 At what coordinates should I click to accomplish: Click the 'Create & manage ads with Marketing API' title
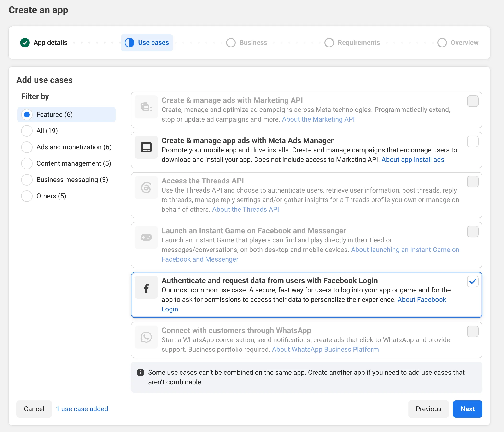click(232, 100)
